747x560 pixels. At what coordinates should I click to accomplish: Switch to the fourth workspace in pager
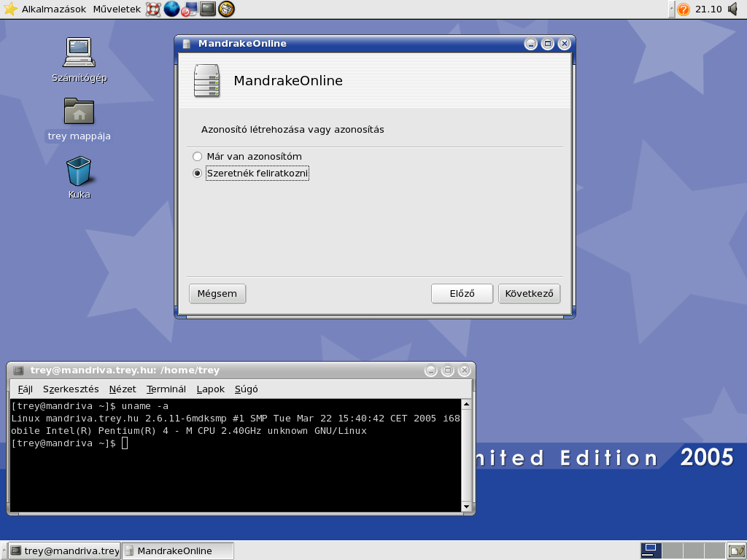714,551
